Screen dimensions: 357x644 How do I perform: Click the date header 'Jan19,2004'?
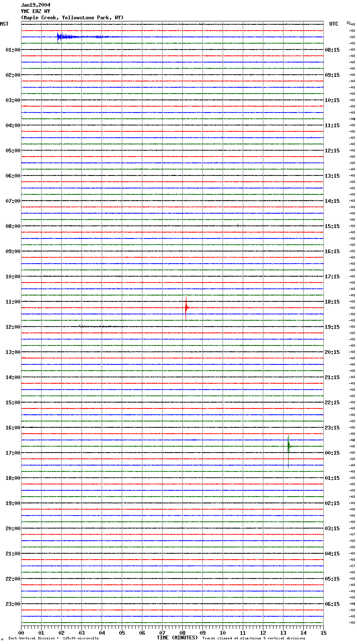click(x=36, y=5)
